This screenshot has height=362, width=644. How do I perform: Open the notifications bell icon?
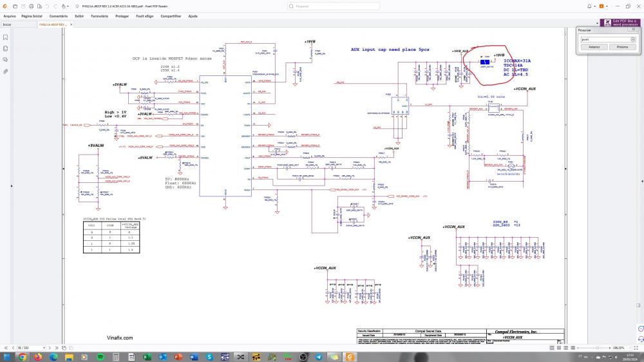(589, 6)
